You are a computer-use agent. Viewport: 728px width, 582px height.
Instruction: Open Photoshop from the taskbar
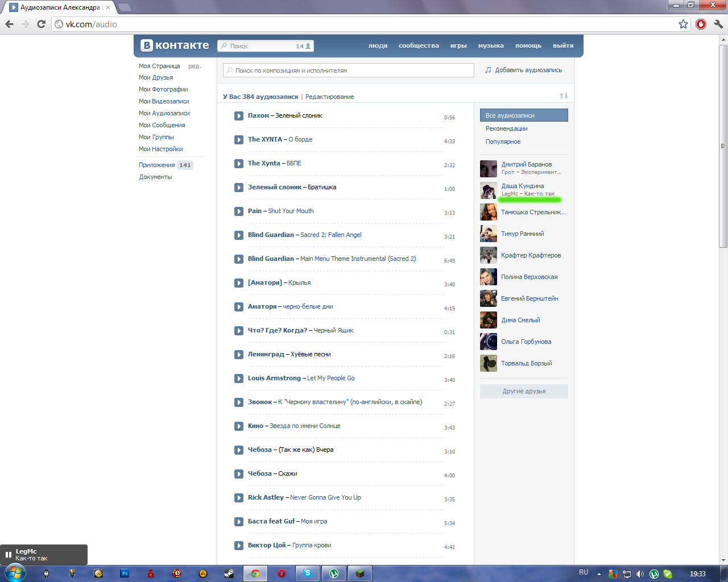(x=125, y=573)
